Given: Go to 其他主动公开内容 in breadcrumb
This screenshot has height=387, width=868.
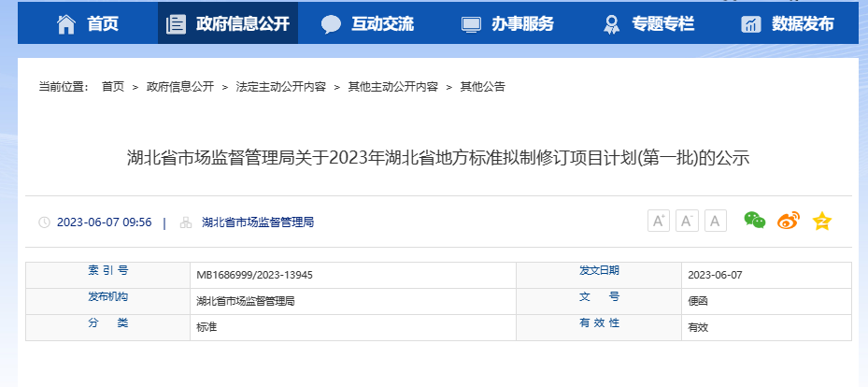Looking at the screenshot, I should coord(393,87).
